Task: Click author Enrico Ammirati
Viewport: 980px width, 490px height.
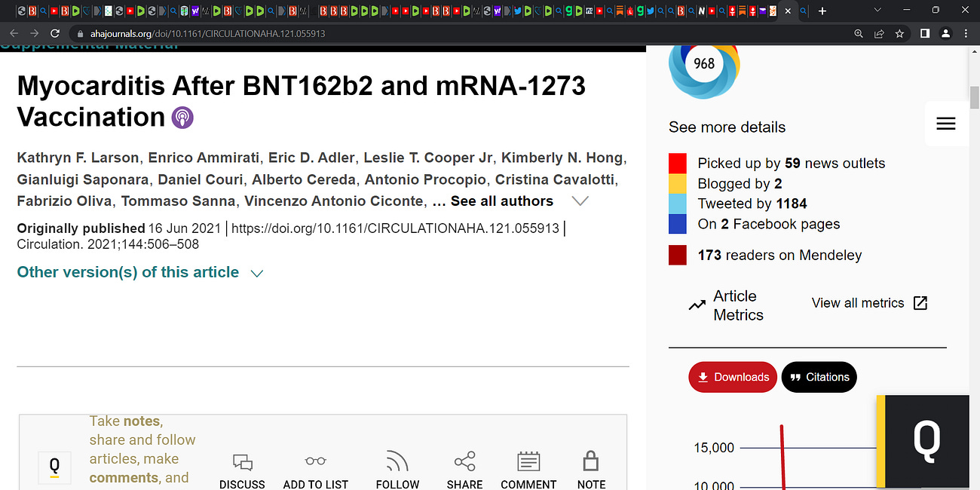Action: [x=204, y=158]
